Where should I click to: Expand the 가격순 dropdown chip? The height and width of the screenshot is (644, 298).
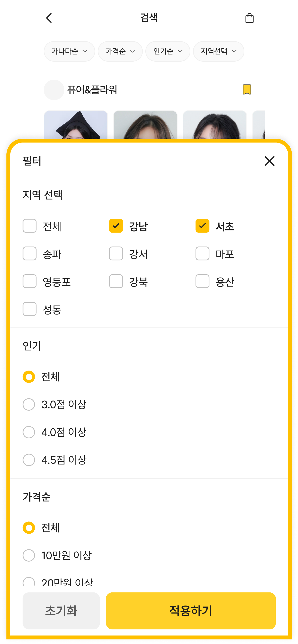coord(120,51)
